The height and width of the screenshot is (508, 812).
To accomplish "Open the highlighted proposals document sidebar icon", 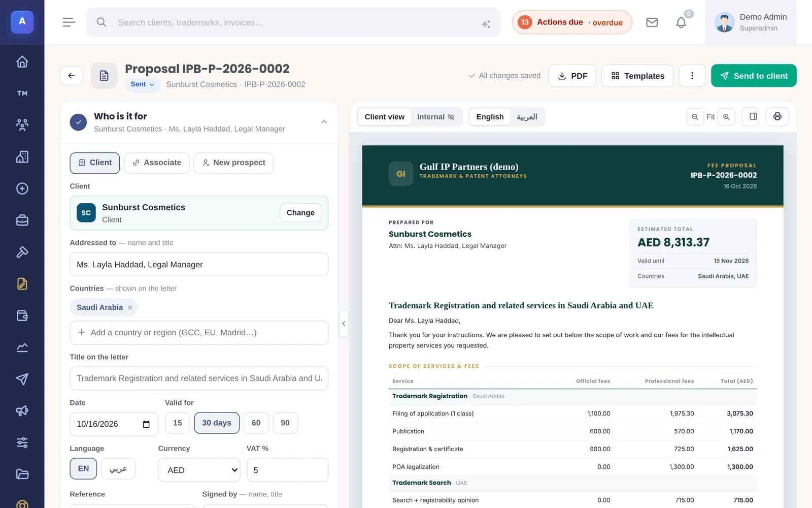I will pos(22,284).
